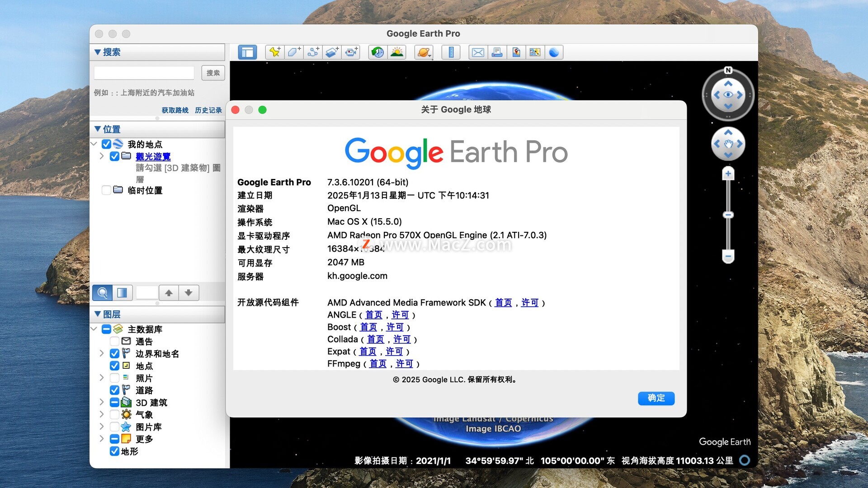Uncheck the 道路 layer

[114, 390]
